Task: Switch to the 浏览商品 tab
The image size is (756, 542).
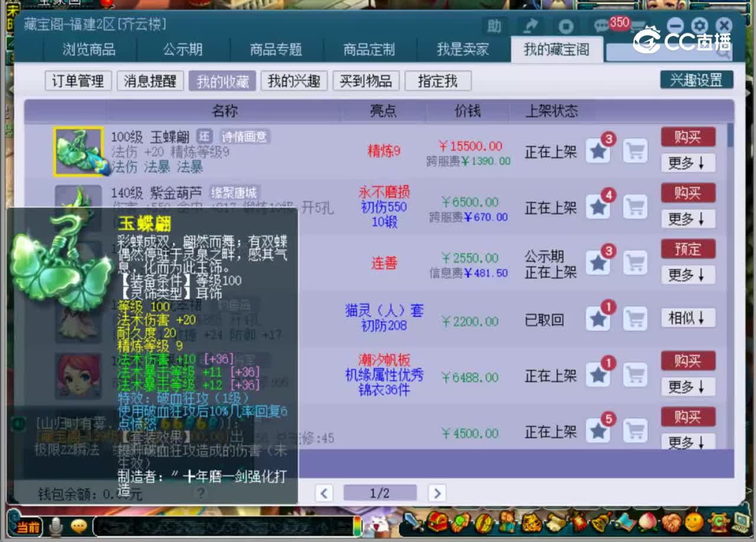Action: 89,50
